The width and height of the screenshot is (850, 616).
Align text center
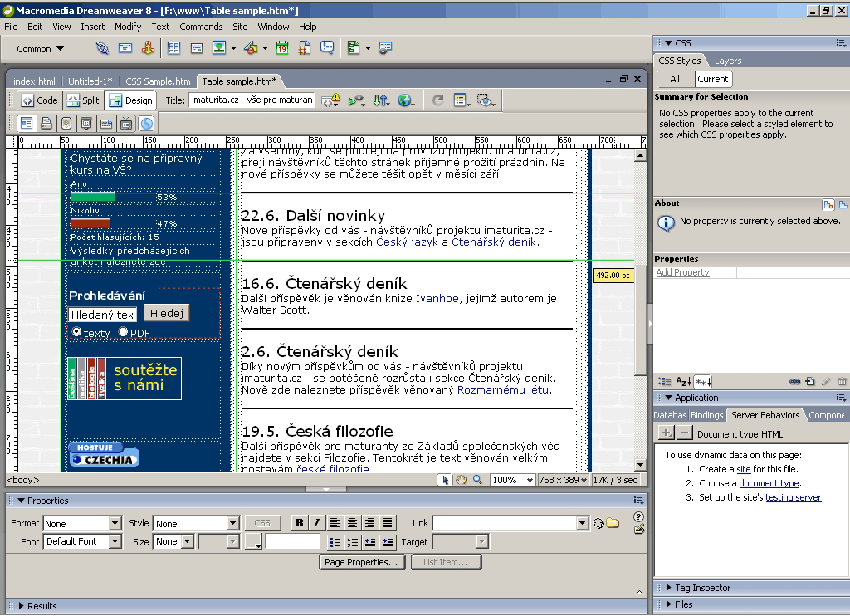pyautogui.click(x=352, y=523)
